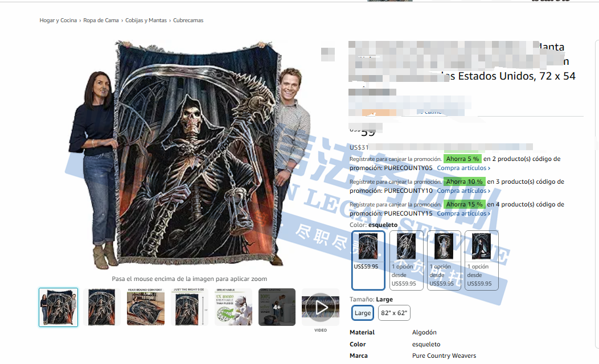This screenshot has height=364, width=599.
Task: Click the zoom hint text under image
Action: [x=189, y=279]
